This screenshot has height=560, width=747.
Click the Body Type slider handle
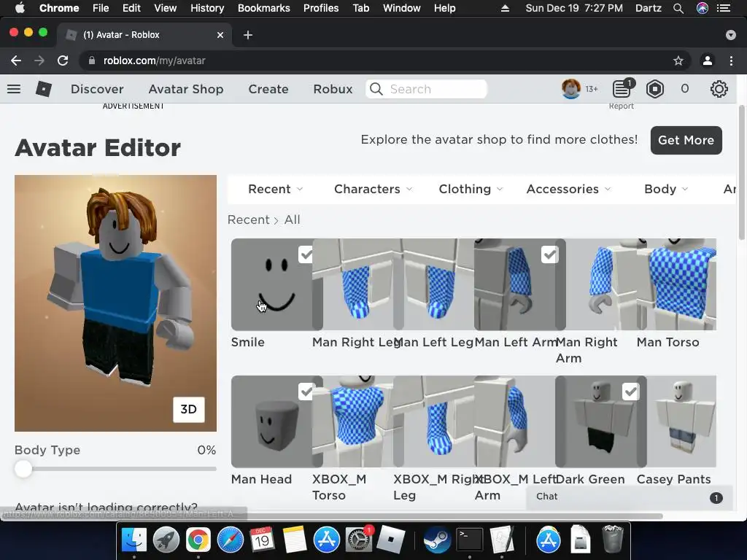click(23, 469)
